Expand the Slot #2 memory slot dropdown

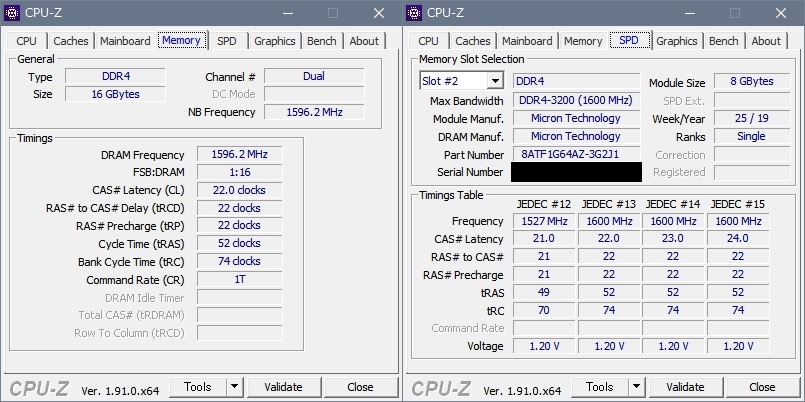[495, 81]
